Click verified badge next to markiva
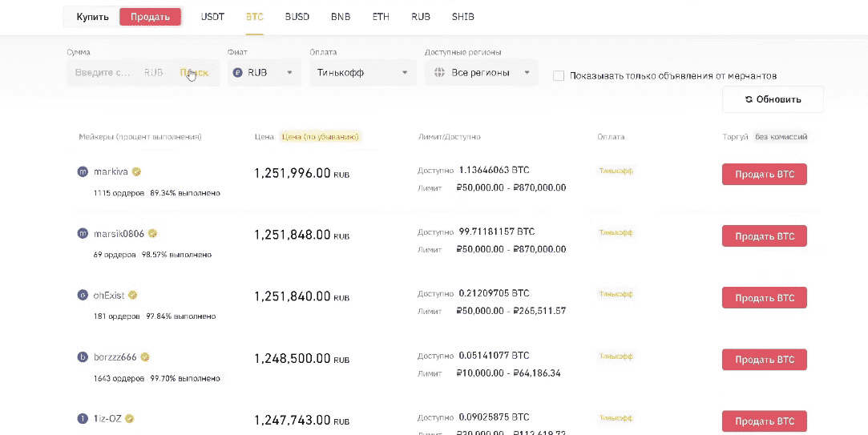Viewport: 868px width, 435px height. pyautogui.click(x=136, y=171)
